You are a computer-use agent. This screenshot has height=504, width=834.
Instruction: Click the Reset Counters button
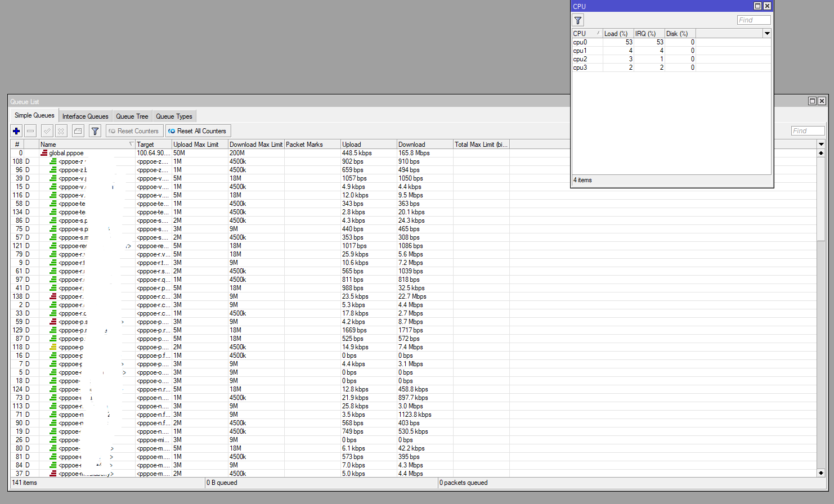click(134, 131)
